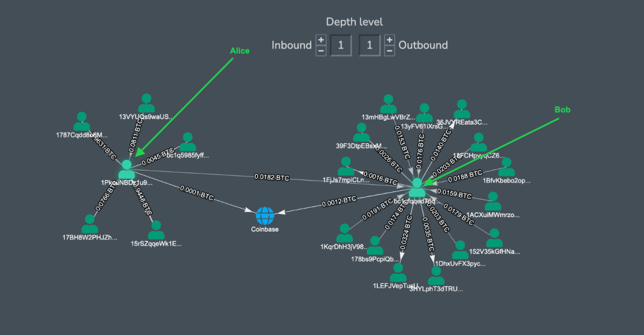Select the bc1q5985fyff wallet node

coord(187,142)
